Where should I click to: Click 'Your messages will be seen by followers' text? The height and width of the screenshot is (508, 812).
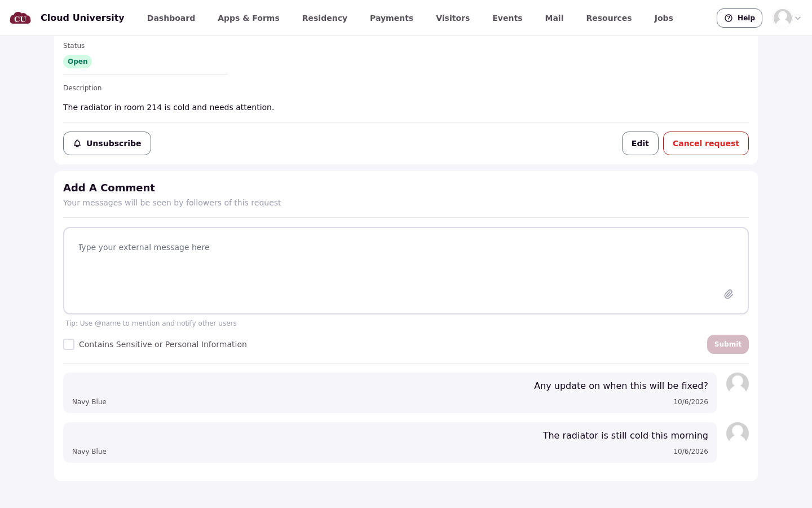click(172, 203)
